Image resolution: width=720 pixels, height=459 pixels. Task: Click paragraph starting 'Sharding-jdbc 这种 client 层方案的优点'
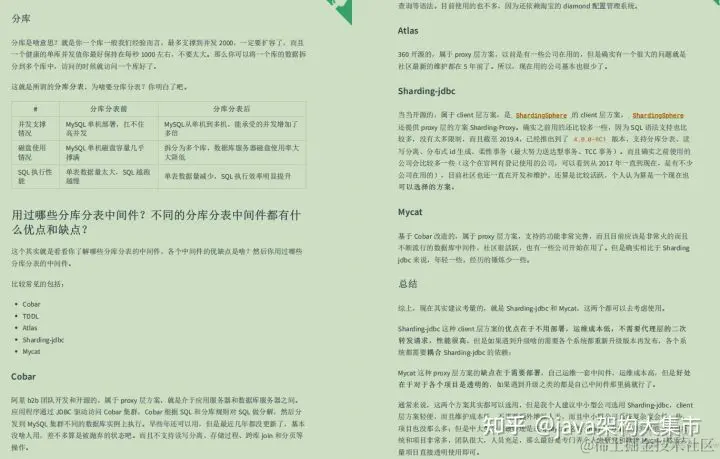(x=542, y=341)
